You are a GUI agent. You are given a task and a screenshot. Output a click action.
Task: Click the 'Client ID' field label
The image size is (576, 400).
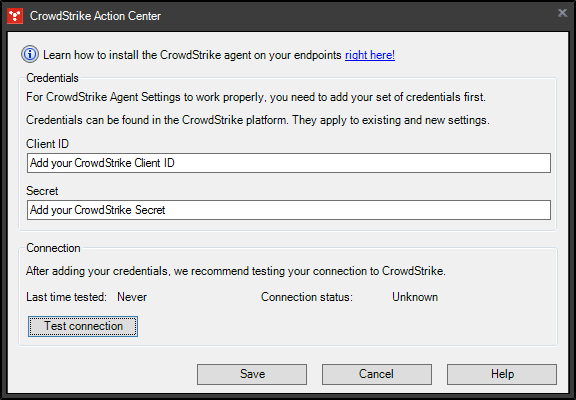click(48, 144)
